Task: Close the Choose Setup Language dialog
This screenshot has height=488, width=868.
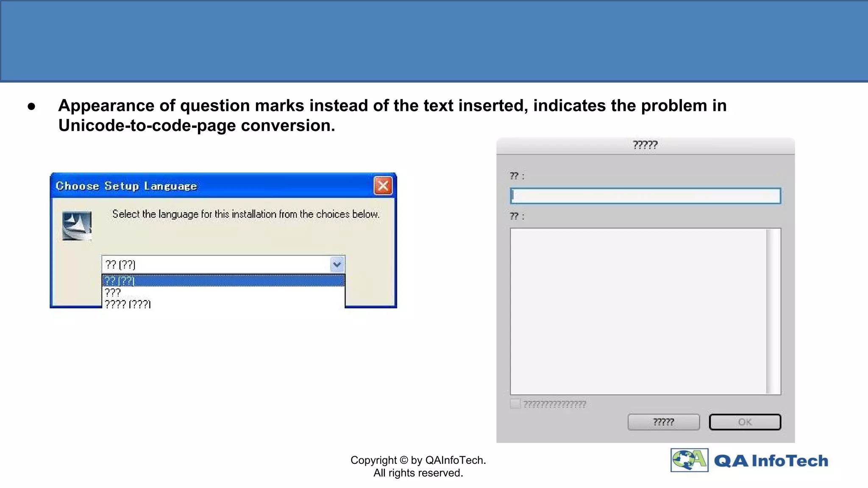Action: pyautogui.click(x=383, y=186)
